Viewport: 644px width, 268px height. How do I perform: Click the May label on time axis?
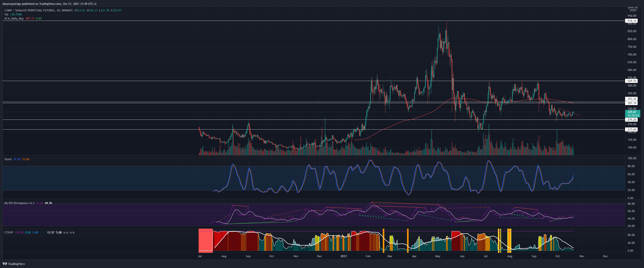[x=437, y=256]
